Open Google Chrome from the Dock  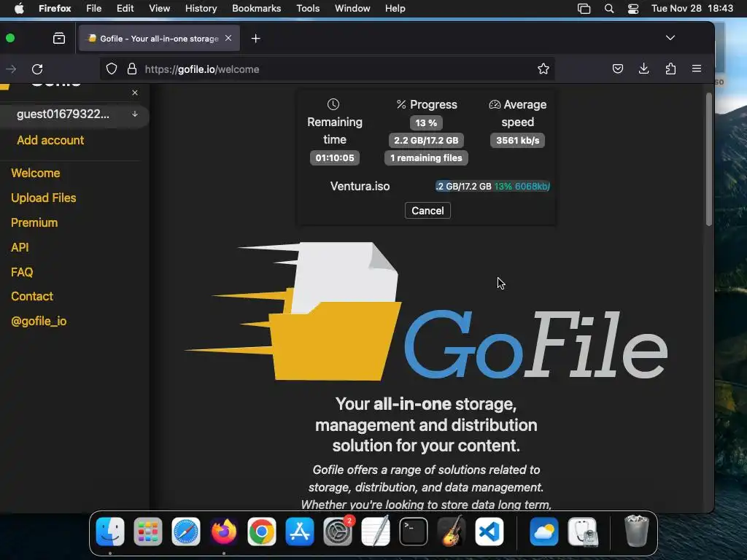(x=262, y=532)
